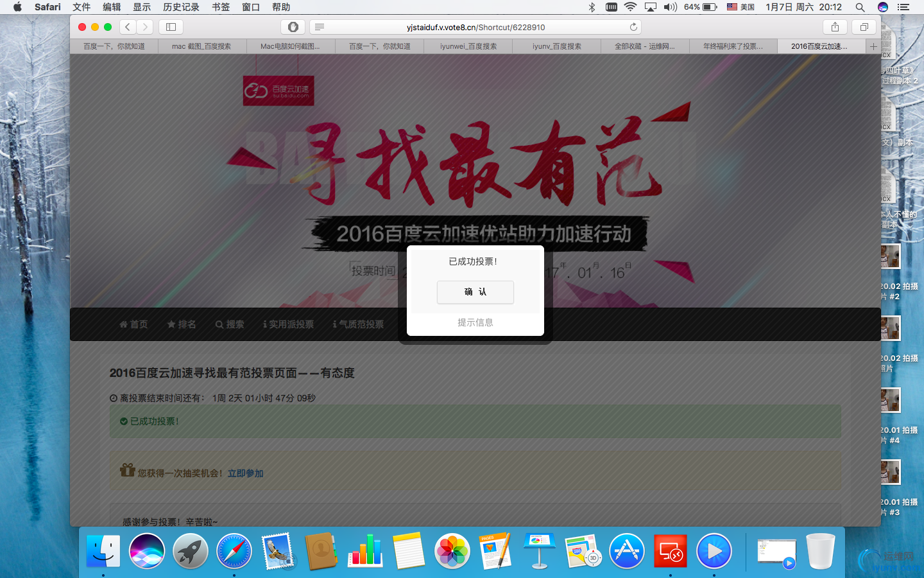Open Remote Desktop icon in the Dock

671,551
